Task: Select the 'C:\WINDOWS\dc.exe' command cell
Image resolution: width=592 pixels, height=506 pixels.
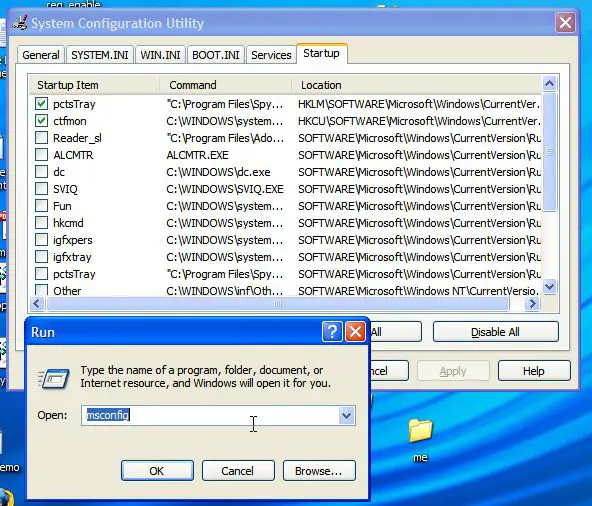Action: 218,172
